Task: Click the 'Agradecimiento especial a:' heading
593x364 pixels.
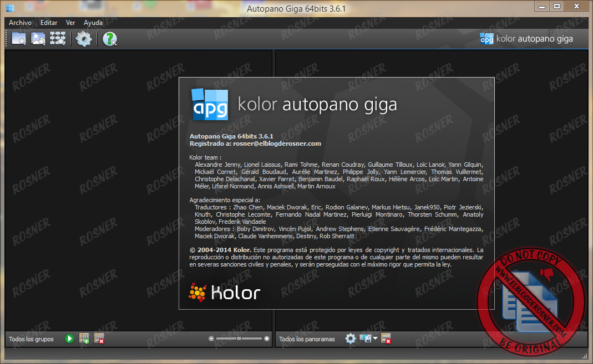Action: (x=225, y=200)
